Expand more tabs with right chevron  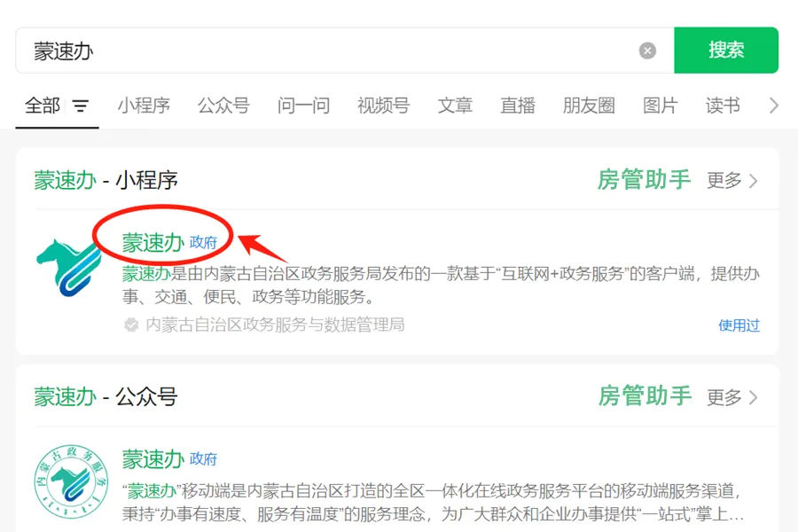[x=773, y=106]
